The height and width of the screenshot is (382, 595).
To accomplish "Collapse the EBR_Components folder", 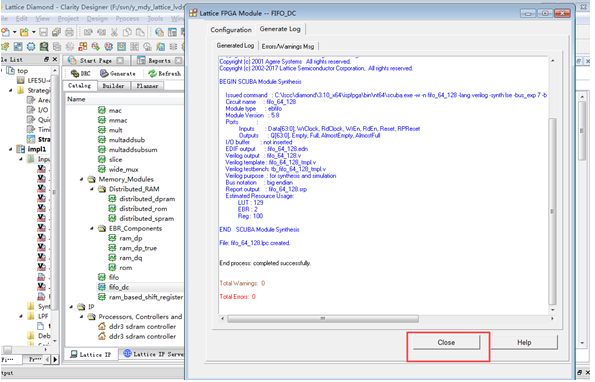I will coord(92,229).
